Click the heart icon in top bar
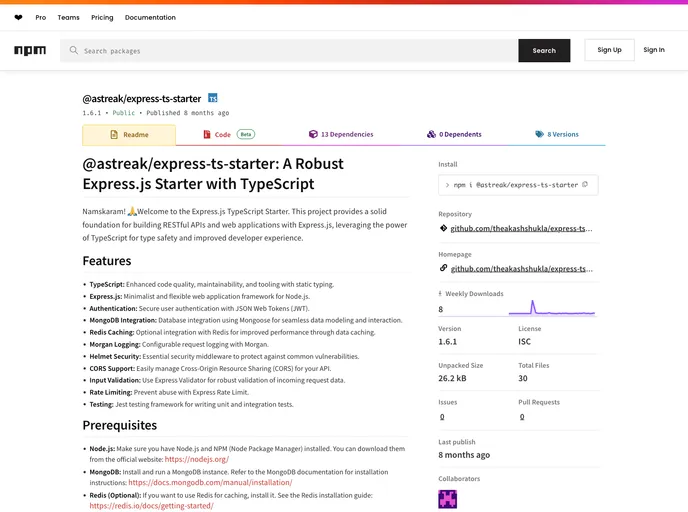The height and width of the screenshot is (512, 688). [18, 18]
